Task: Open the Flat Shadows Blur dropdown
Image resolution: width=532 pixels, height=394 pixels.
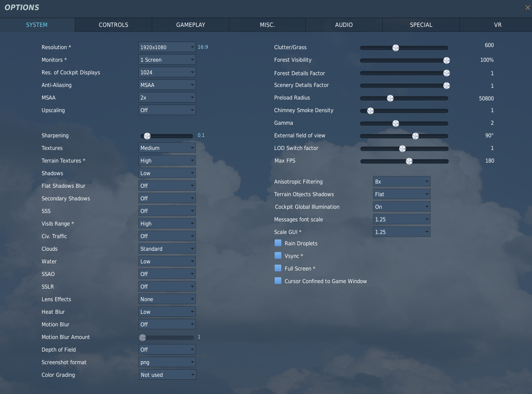Action: (167, 186)
